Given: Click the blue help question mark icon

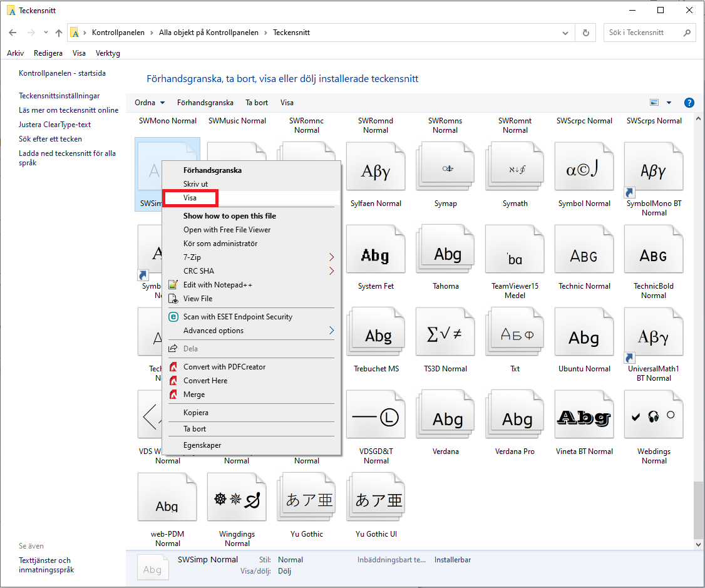Looking at the screenshot, I should tap(689, 103).
